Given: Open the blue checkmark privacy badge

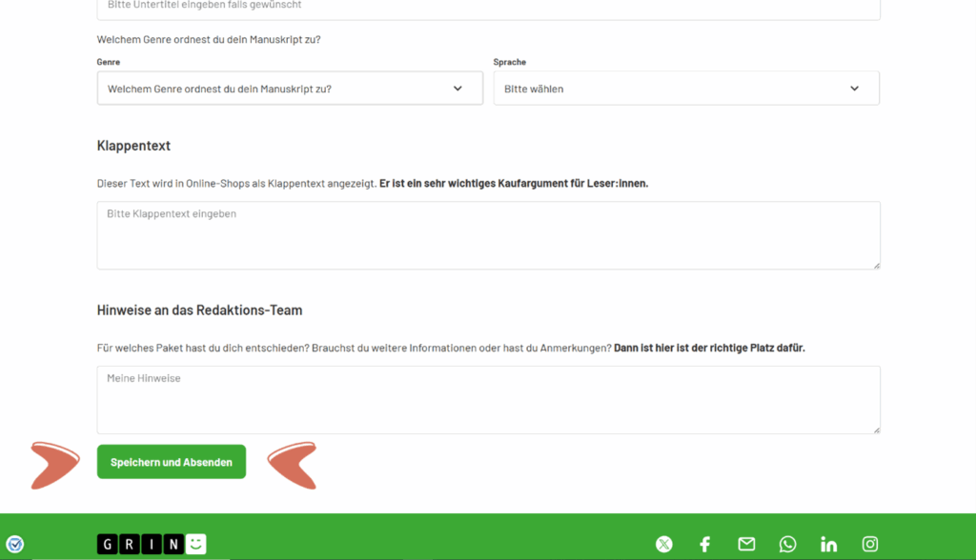Looking at the screenshot, I should (x=14, y=545).
